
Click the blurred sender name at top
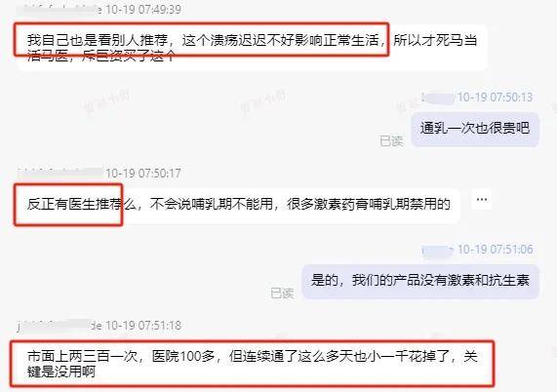click(x=60, y=9)
